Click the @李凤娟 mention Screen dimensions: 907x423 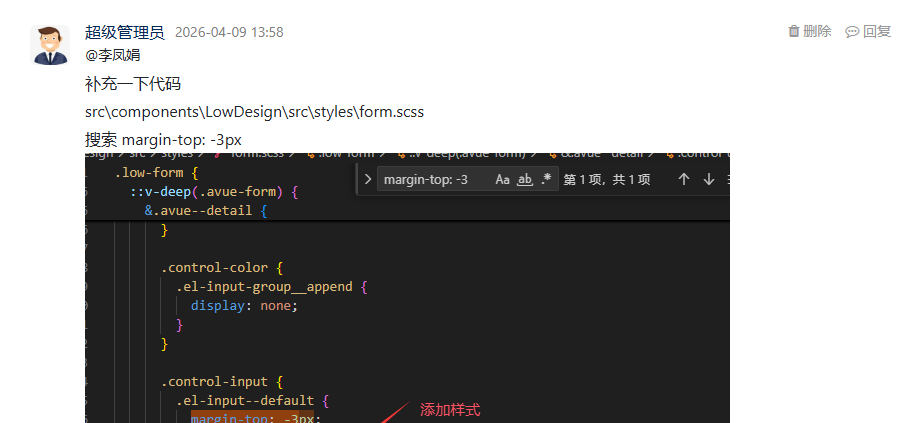112,55
